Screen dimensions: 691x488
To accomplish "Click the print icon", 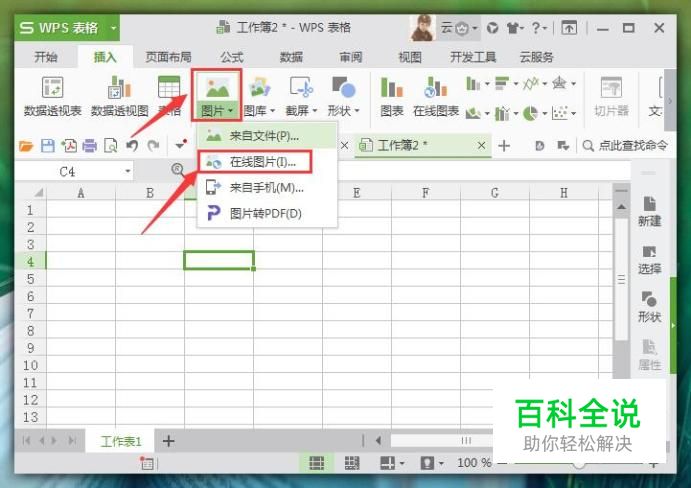I will click(89, 145).
